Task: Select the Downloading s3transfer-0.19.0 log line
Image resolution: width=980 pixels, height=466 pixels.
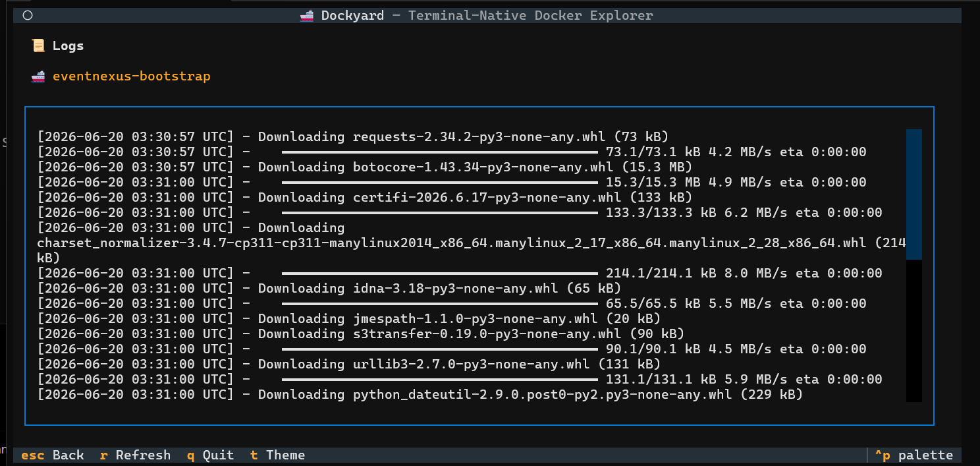Action: (x=360, y=334)
